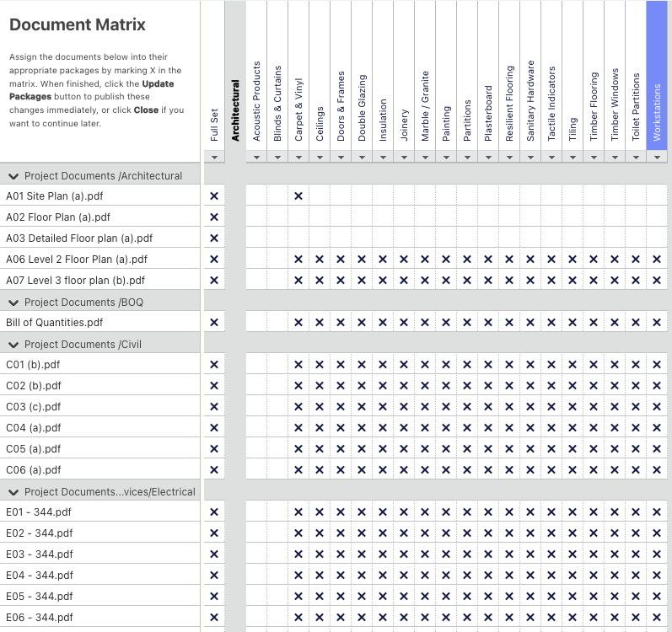Image resolution: width=672 pixels, height=632 pixels.
Task: Select the Tactile Indicators column header
Action: pyautogui.click(x=551, y=75)
